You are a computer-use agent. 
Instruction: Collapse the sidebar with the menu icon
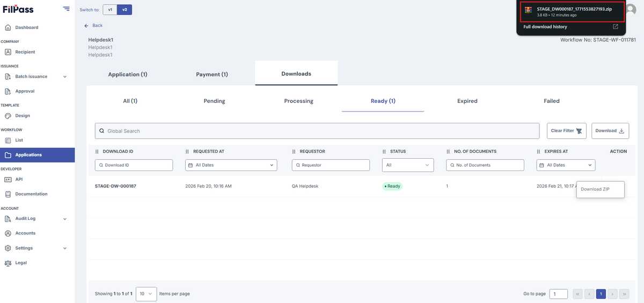click(66, 9)
